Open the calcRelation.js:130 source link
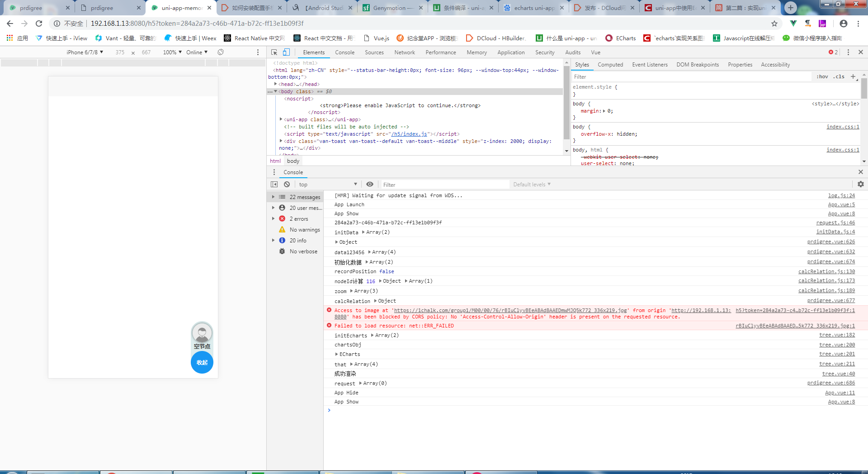This screenshot has width=868, height=474. [826, 271]
